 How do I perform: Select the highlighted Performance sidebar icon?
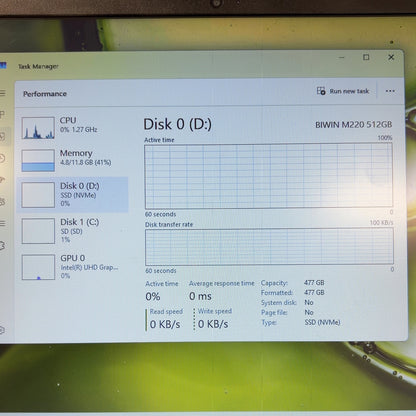point(2,136)
